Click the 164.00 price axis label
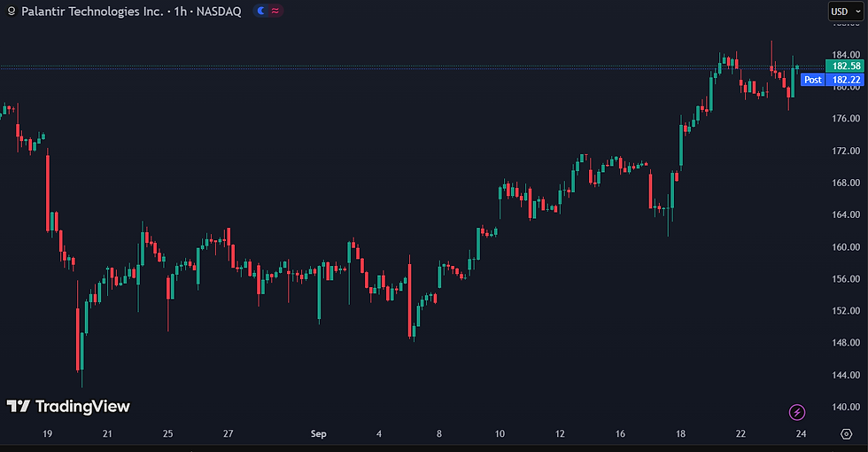 click(x=846, y=214)
